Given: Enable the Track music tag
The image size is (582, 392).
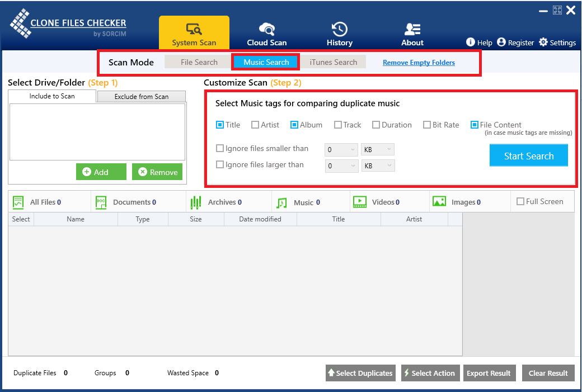Looking at the screenshot, I should (338, 125).
